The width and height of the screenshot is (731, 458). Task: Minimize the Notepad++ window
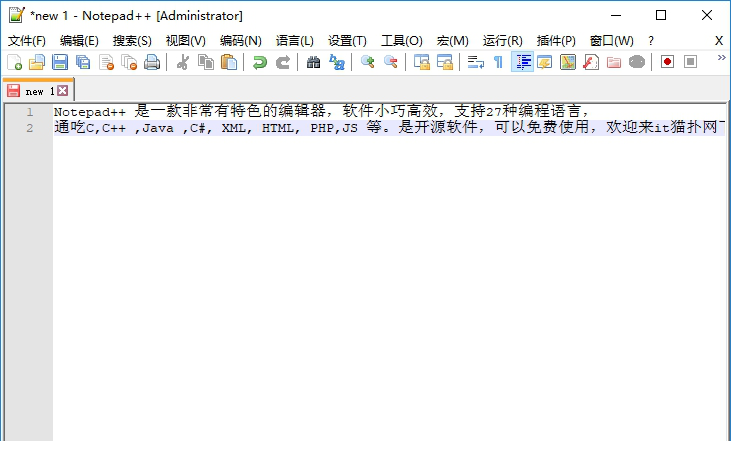pos(616,15)
